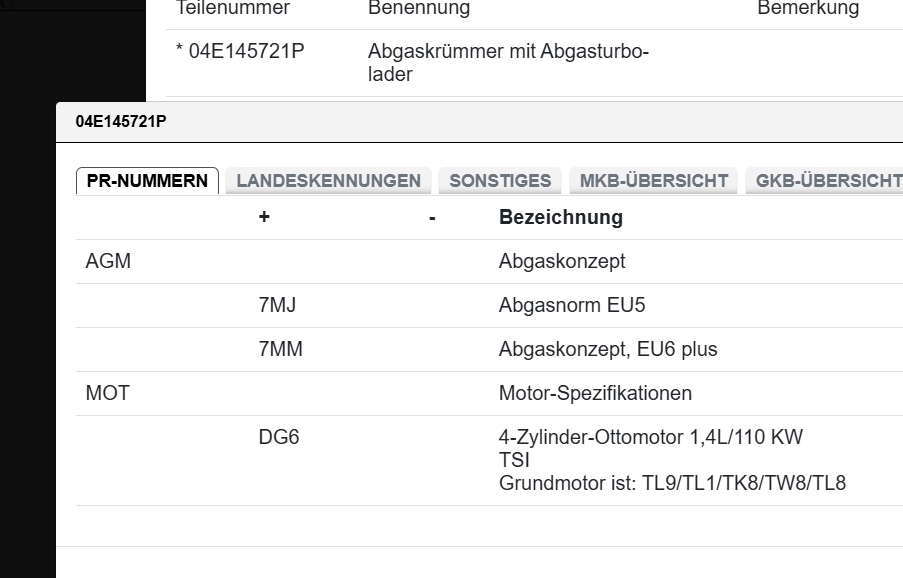
Task: Click the plus column header
Action: (x=263, y=217)
